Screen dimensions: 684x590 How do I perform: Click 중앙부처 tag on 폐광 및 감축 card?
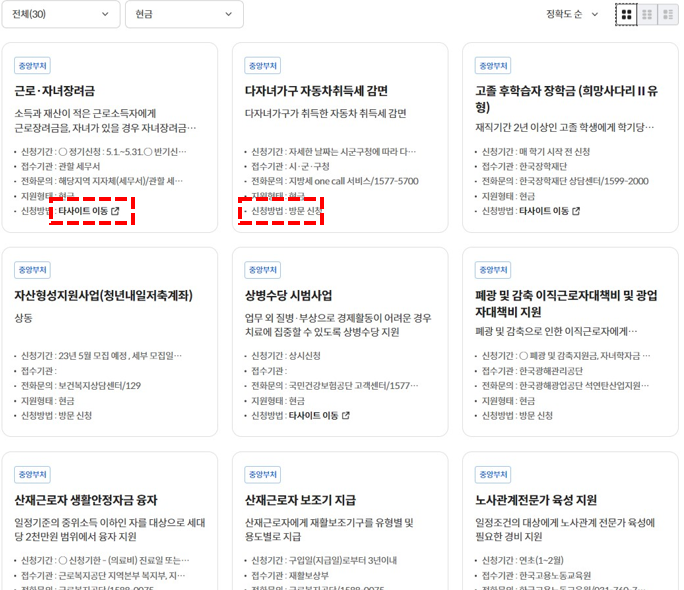click(493, 270)
